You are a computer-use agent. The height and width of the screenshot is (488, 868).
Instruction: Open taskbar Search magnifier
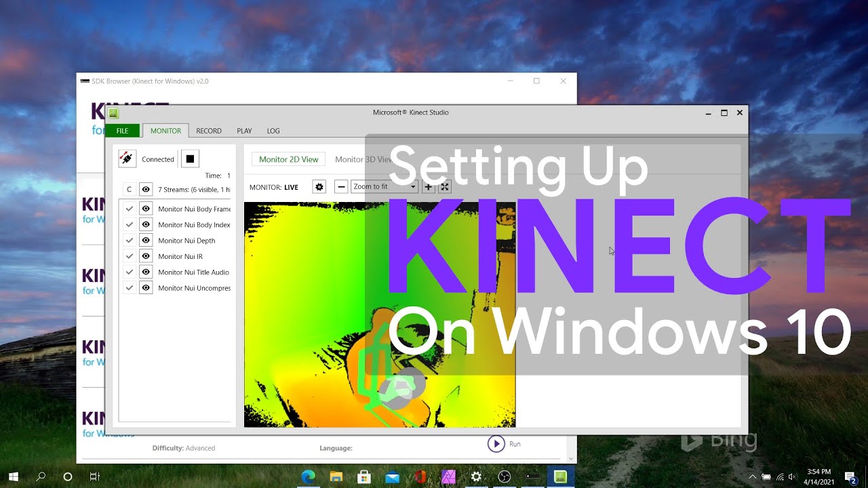click(x=41, y=476)
